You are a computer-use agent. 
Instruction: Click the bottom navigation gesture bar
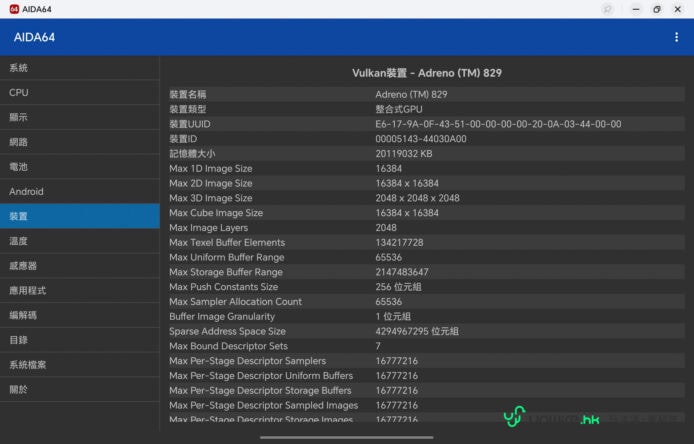347,437
